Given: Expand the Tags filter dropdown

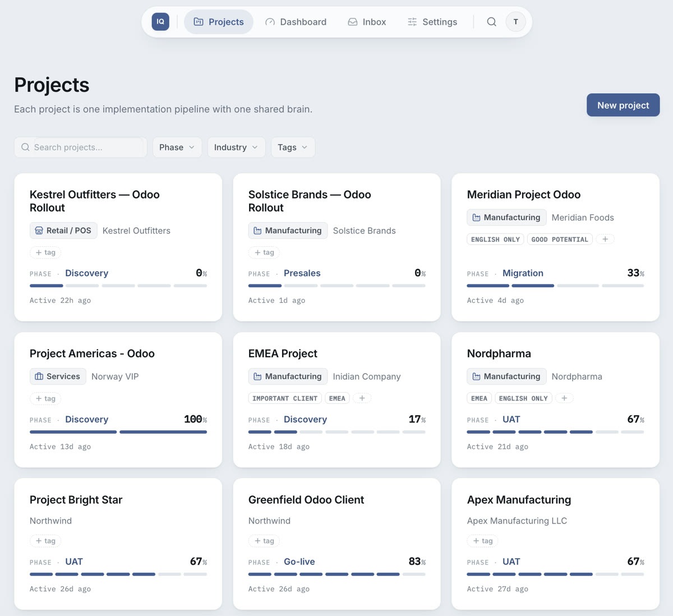Looking at the screenshot, I should (x=293, y=148).
